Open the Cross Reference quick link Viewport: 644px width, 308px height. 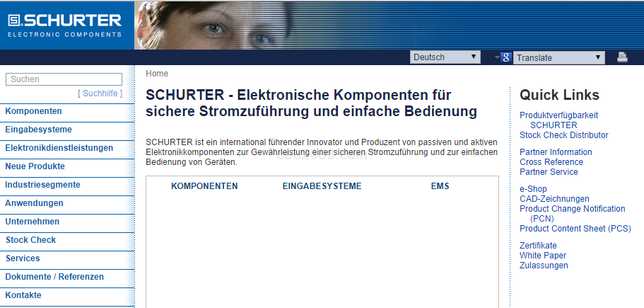[551, 162]
